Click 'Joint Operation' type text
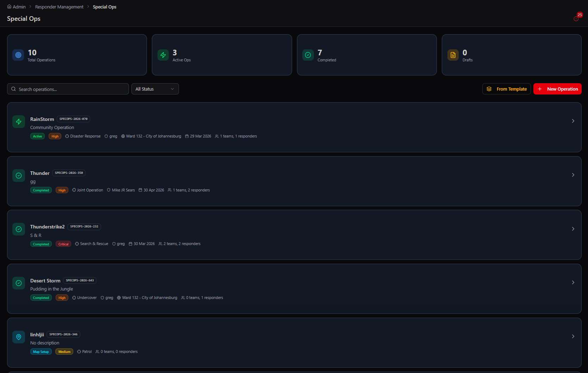The height and width of the screenshot is (373, 588). 90,190
